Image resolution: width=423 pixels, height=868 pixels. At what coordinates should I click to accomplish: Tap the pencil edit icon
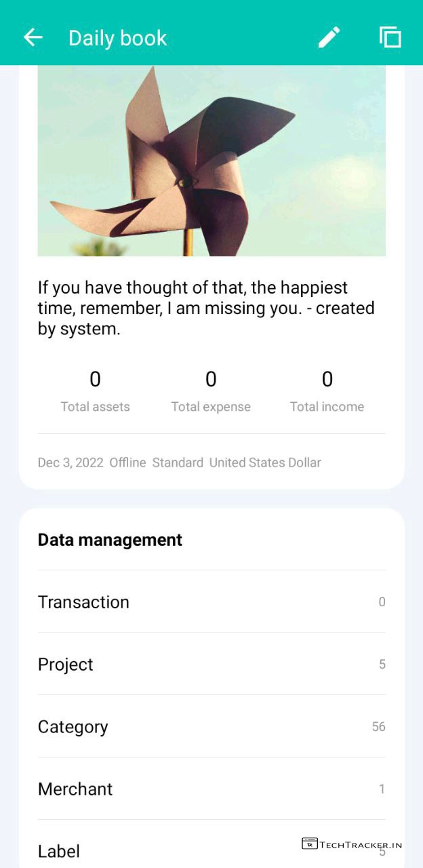tap(329, 37)
